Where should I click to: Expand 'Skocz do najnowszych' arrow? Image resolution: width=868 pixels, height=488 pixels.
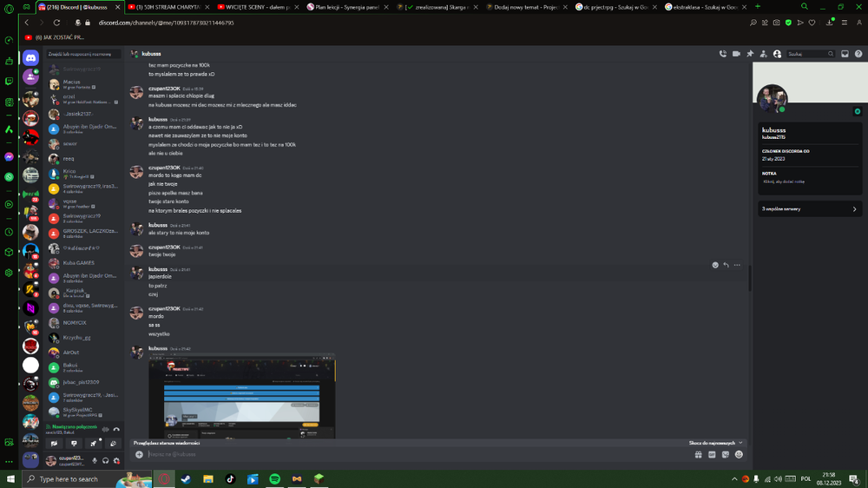point(740,443)
